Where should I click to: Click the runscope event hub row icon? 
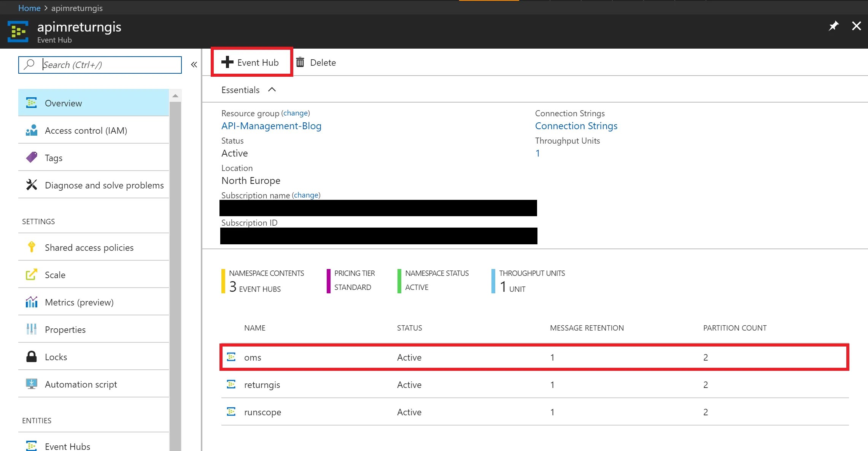tap(231, 411)
